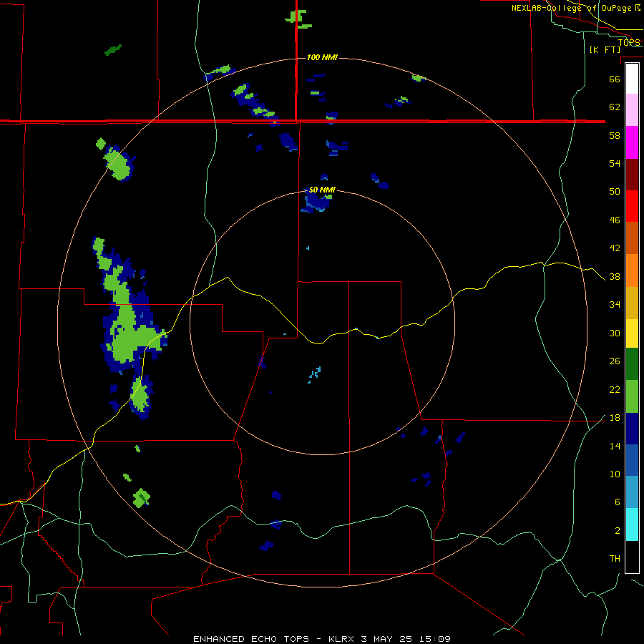This screenshot has width=644, height=644.
Task: Click the "62" scale value
Action: pos(615,107)
